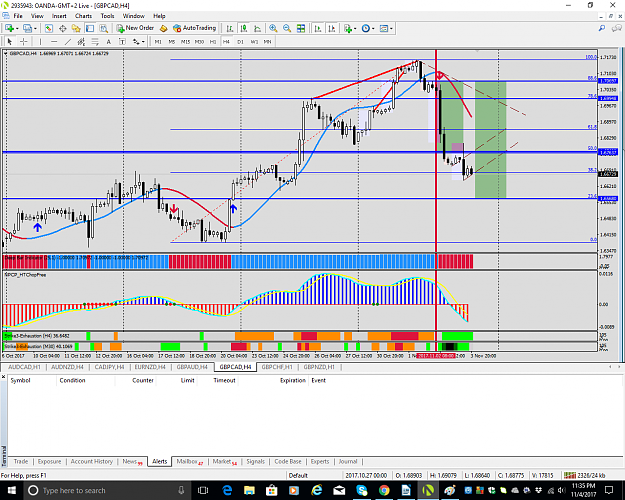Viewport: 625px width, 500px height.
Task: Select the Crosshair tool
Action: coord(24,41)
